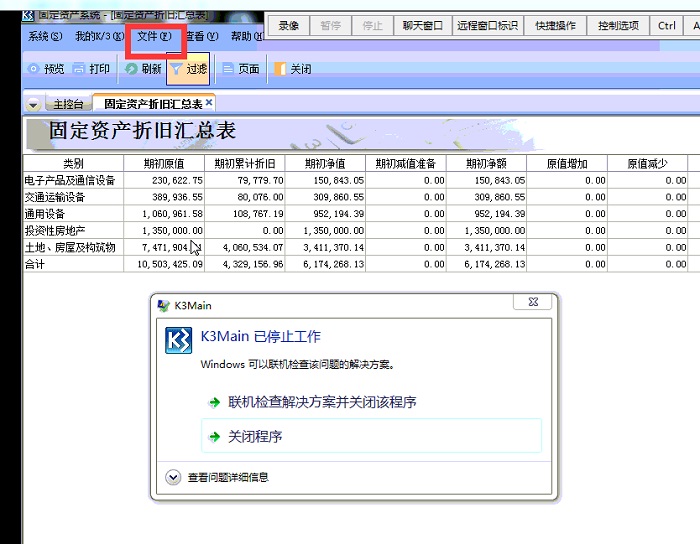
Task: Click the 聊天窗口 button
Action: click(x=422, y=26)
